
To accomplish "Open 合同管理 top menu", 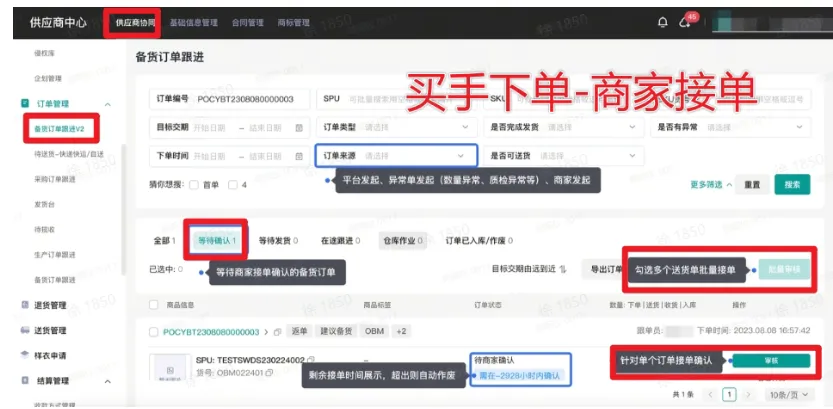I will [x=248, y=23].
